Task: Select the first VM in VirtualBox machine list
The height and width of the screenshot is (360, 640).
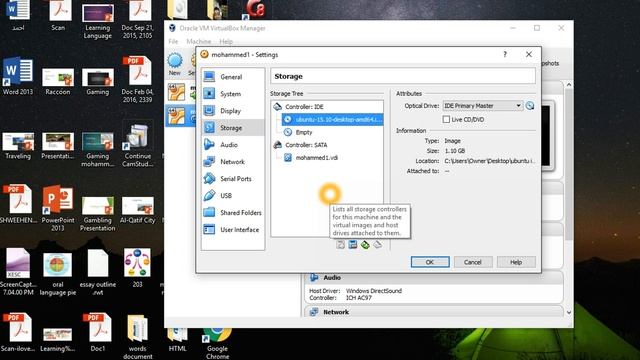Action: [180, 92]
